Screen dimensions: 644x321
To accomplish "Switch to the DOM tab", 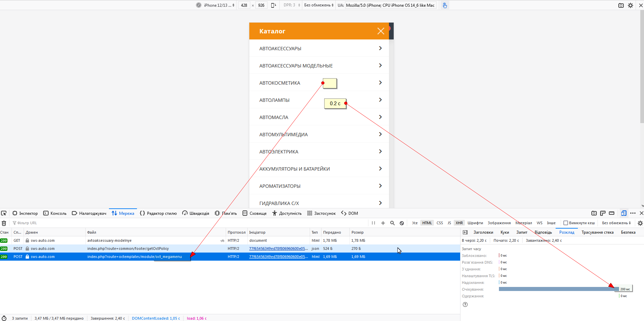I will click(x=349, y=213).
